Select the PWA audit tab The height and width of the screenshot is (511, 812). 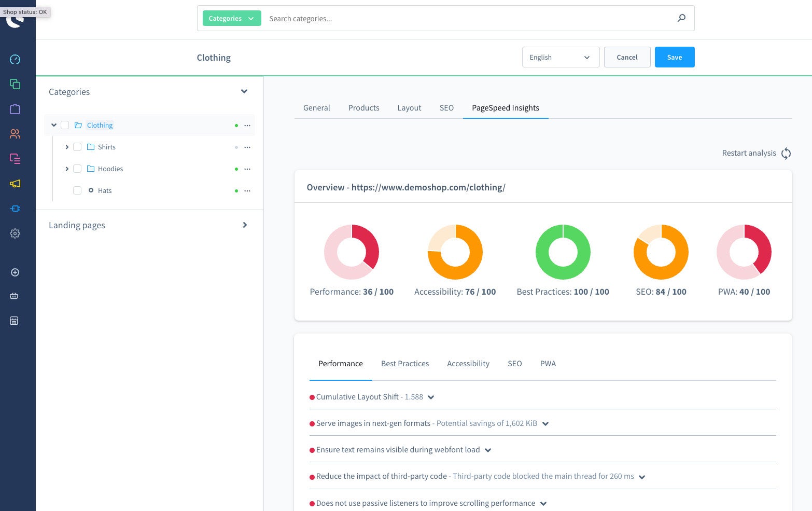coord(548,364)
